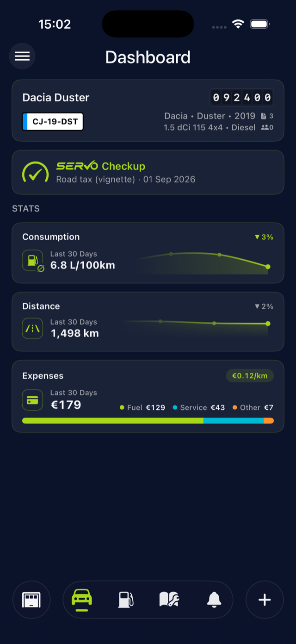Tap the consumption 3% decrease indicator
The image size is (296, 644).
coord(264,237)
